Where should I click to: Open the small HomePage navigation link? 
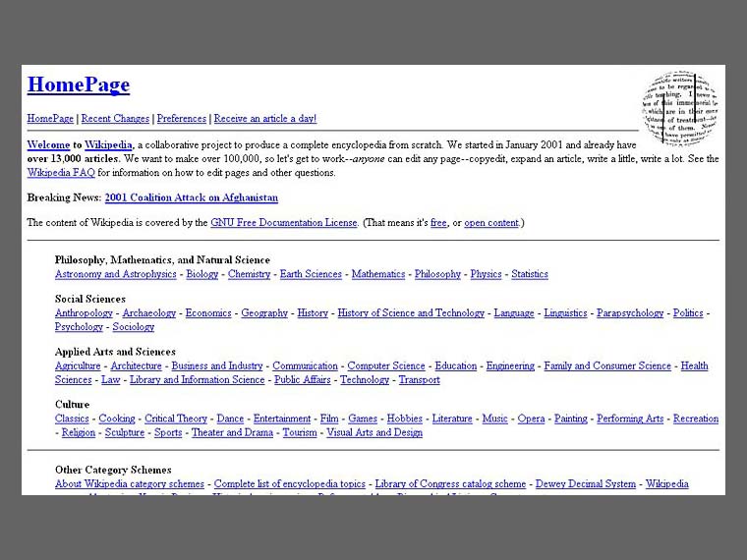point(50,119)
